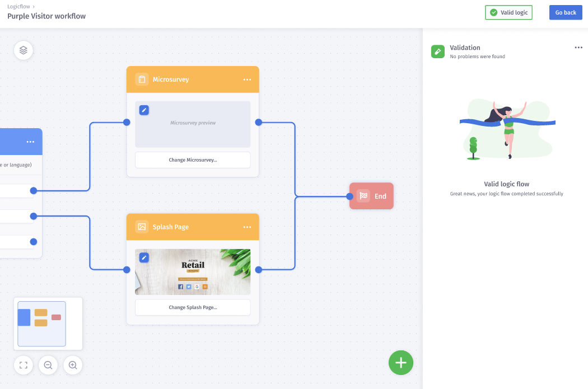Click Change Microsurvey button
Viewport: 588px width, 389px height.
tap(193, 160)
